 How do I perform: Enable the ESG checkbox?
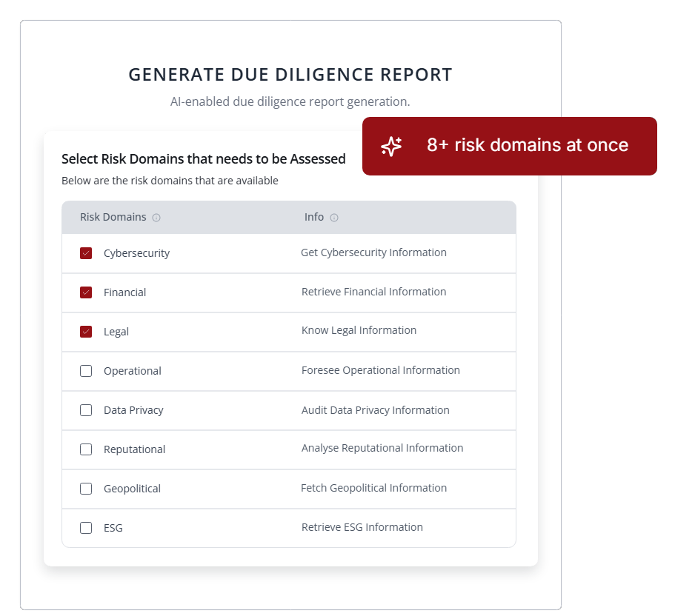pyautogui.click(x=86, y=528)
